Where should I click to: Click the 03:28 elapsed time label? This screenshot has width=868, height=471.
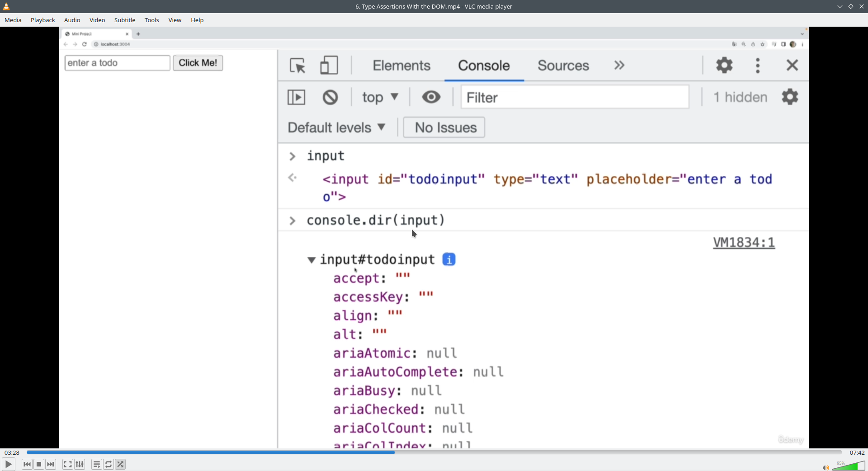[12, 452]
